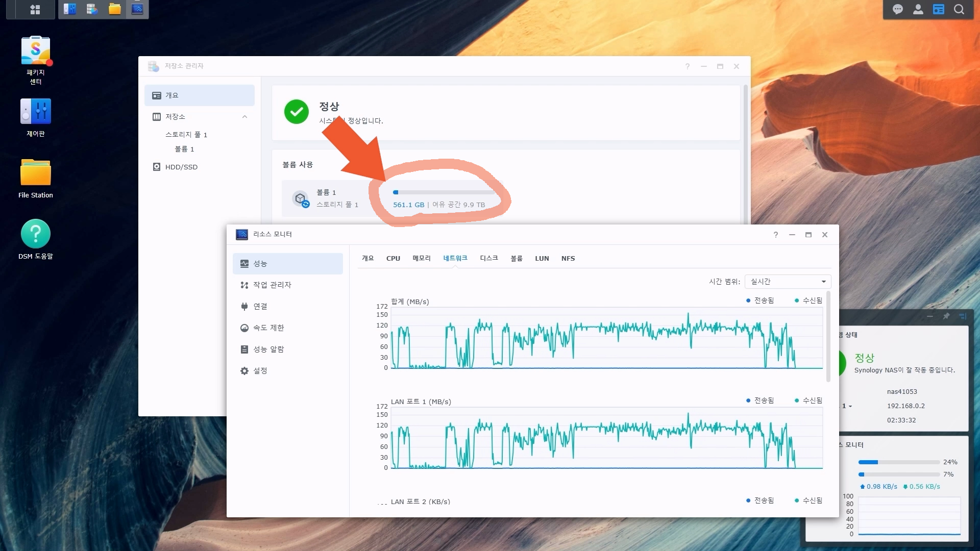This screenshot has width=980, height=551.
Task: Toggle the widgets panel icon
Action: click(939, 9)
